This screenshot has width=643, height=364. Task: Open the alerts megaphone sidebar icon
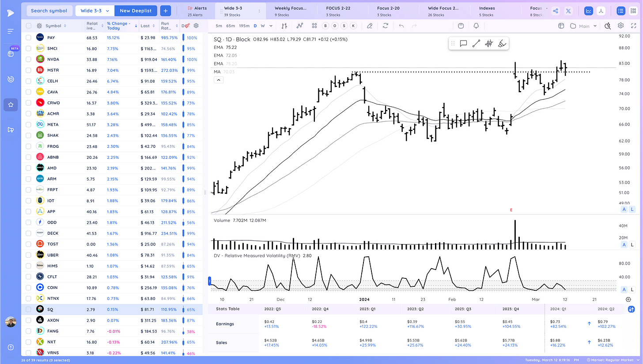pos(11,130)
